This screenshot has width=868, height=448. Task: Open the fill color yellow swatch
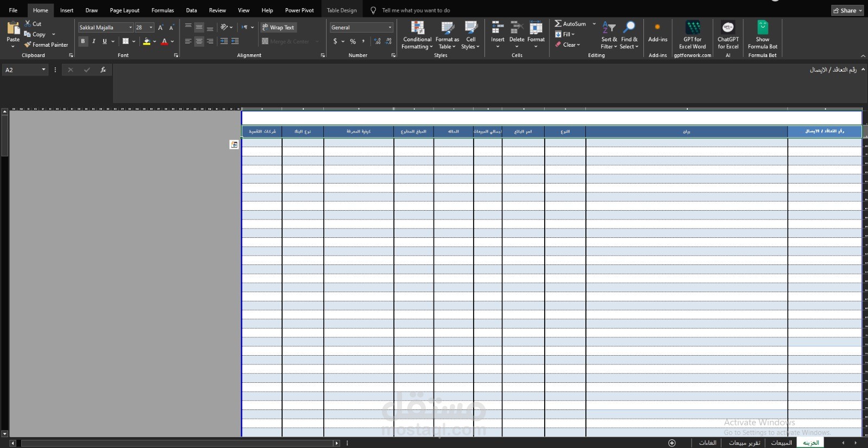pos(146,41)
